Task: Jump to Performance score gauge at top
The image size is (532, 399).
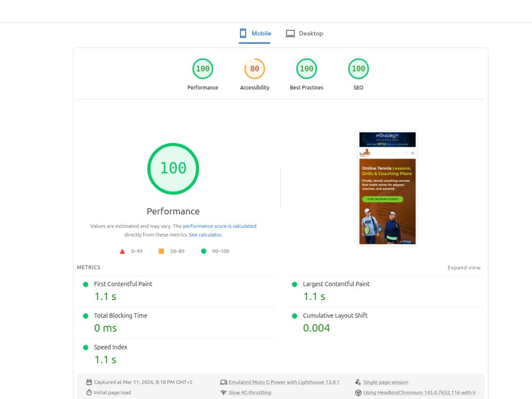Action: tap(203, 69)
